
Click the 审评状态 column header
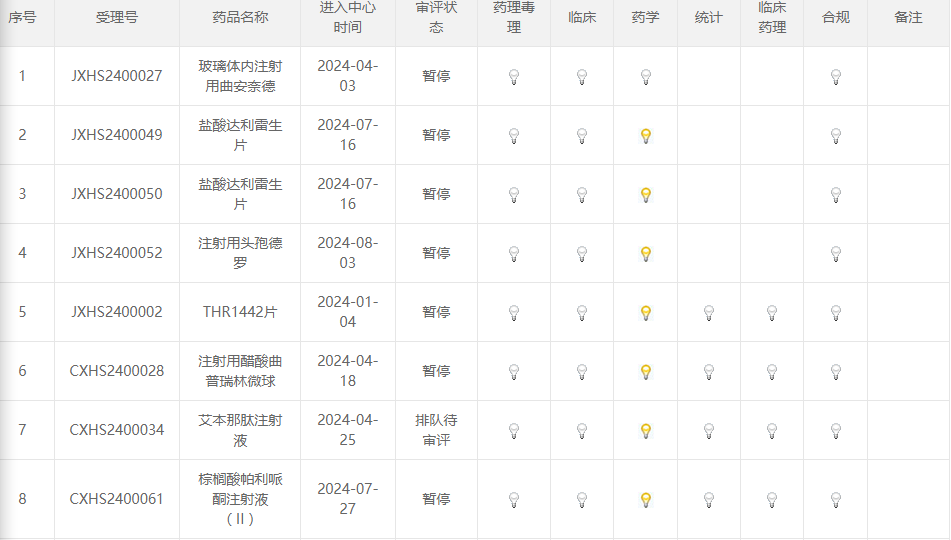click(436, 17)
